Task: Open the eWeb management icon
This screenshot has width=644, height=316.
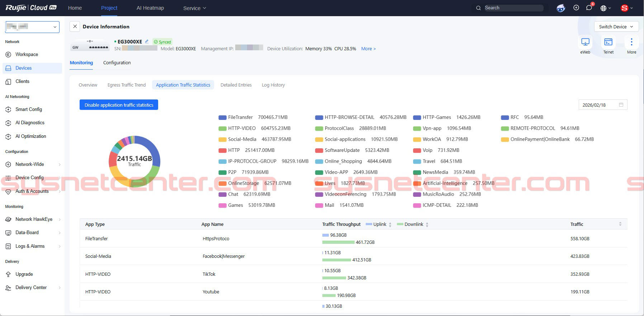Action: 585,42
